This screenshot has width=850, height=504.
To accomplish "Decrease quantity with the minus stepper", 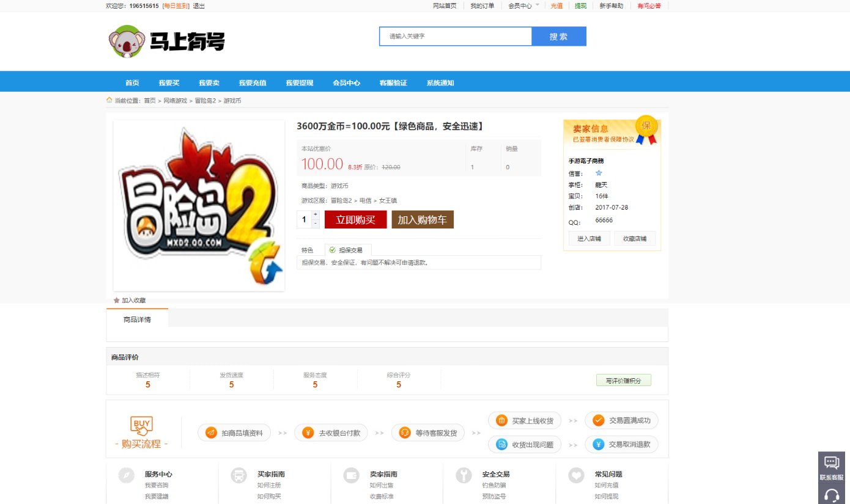I will 316,224.
